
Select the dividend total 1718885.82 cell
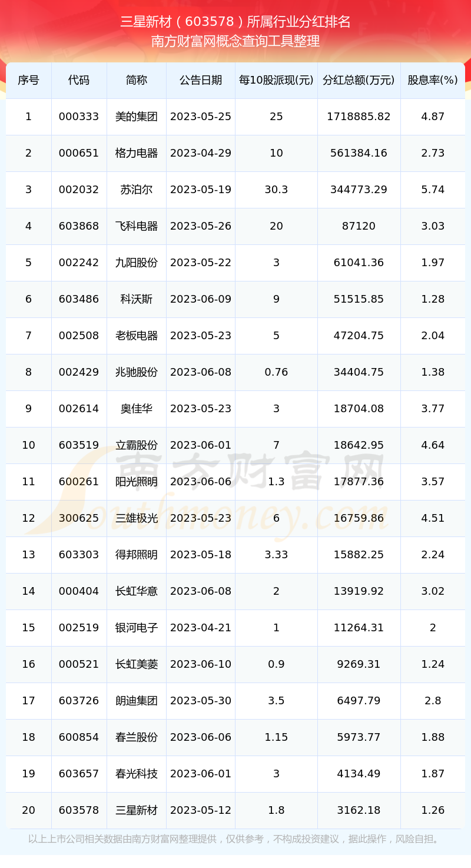tap(359, 117)
